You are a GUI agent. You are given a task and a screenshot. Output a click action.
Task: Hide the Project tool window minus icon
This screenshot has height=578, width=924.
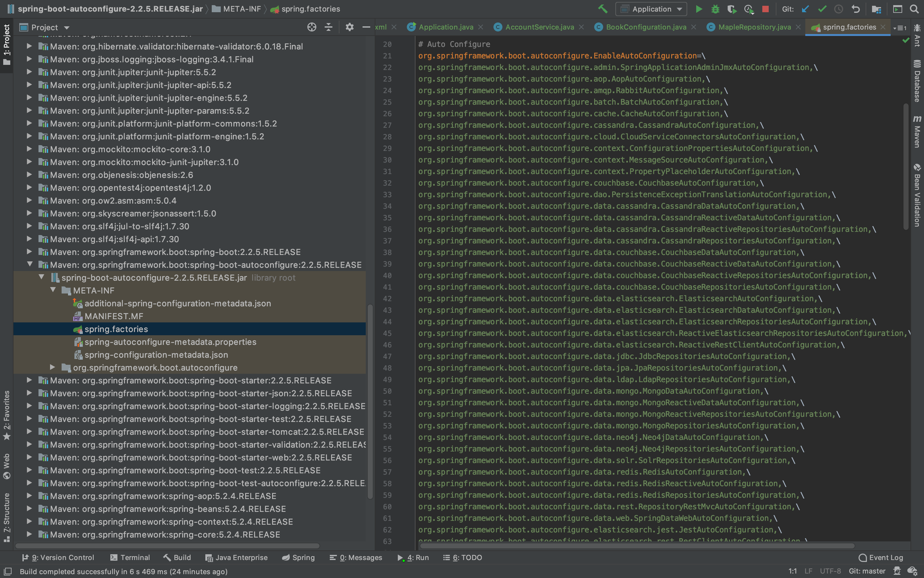coord(366,27)
